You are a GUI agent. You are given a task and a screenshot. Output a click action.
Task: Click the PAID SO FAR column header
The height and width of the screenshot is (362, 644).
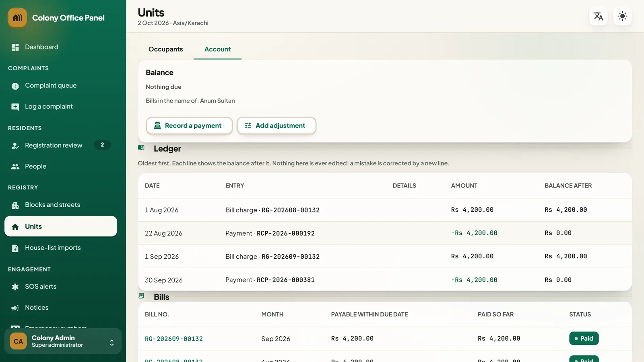[x=495, y=314]
